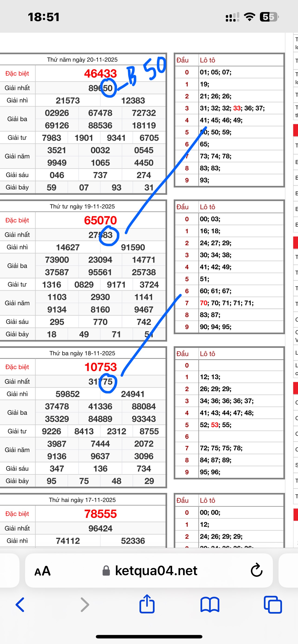This screenshot has height=644, width=298.
Task: Open the AA page settings menu
Action: [x=42, y=571]
